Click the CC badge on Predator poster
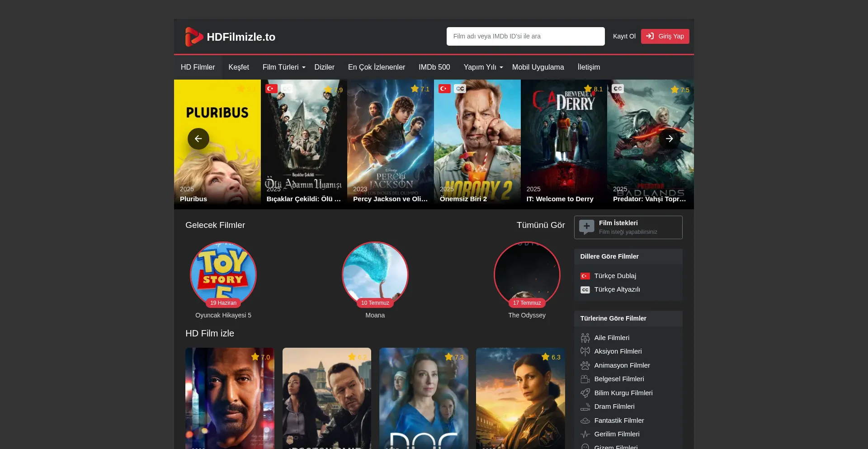Image resolution: width=868 pixels, height=449 pixels. click(x=618, y=89)
